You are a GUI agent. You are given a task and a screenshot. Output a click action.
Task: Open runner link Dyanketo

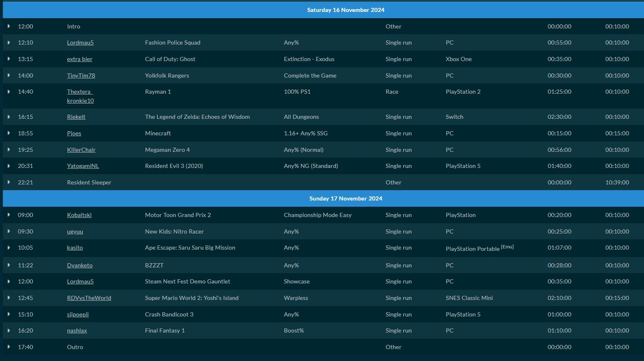click(80, 265)
